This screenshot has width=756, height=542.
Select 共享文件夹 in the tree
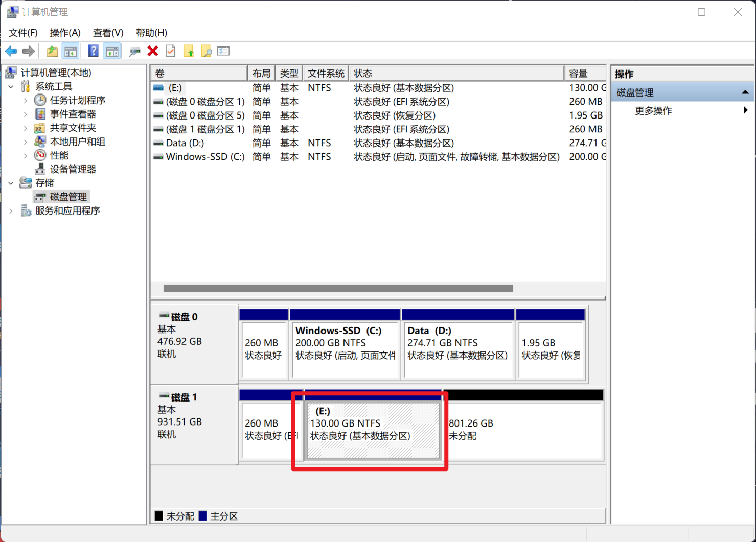(x=73, y=128)
